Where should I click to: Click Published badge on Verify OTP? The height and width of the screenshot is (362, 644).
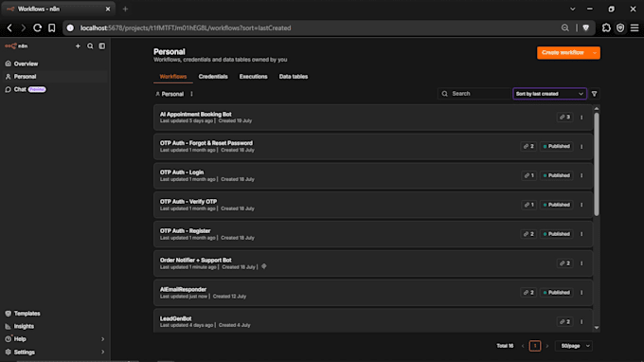coord(557,205)
